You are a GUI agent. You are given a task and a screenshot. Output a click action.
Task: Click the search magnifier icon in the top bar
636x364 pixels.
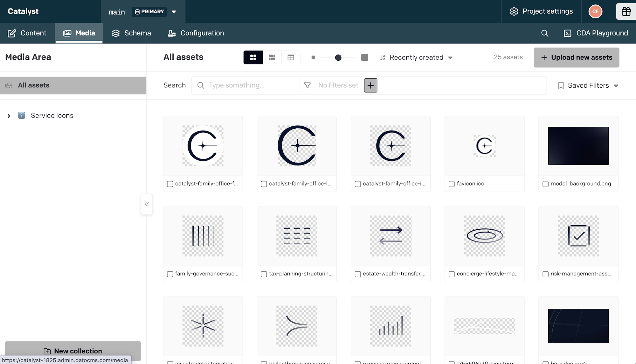pos(545,33)
